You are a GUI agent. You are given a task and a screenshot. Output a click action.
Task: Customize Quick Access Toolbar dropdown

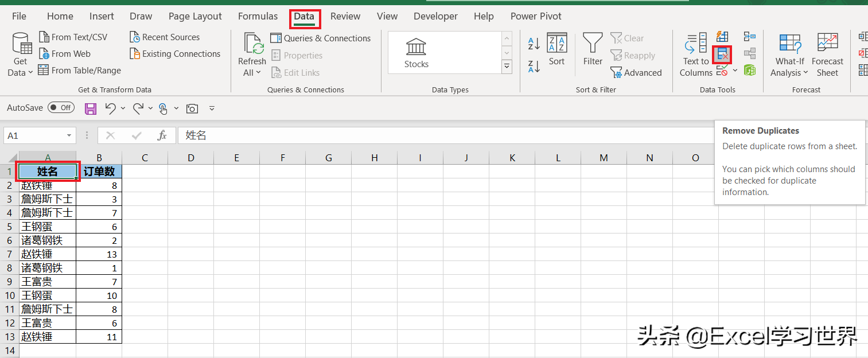click(212, 108)
